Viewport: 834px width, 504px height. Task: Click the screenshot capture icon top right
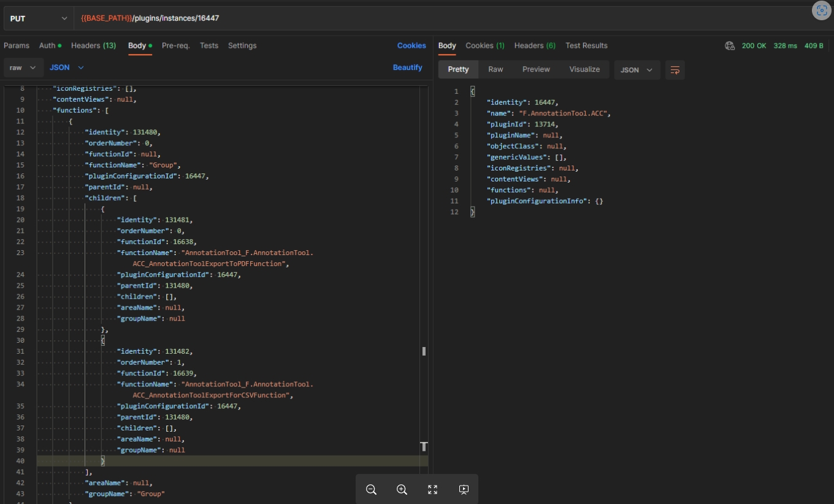(x=821, y=10)
